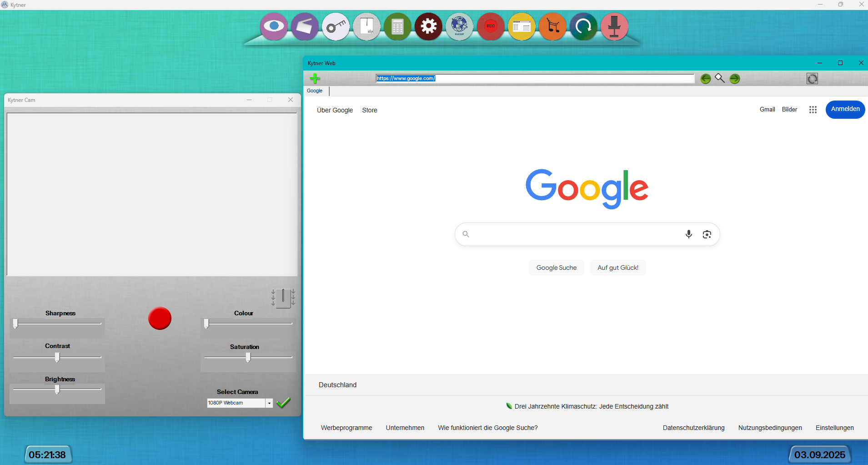Open the yellow window layout icon
Screen dimensions: 868x465
click(522, 26)
